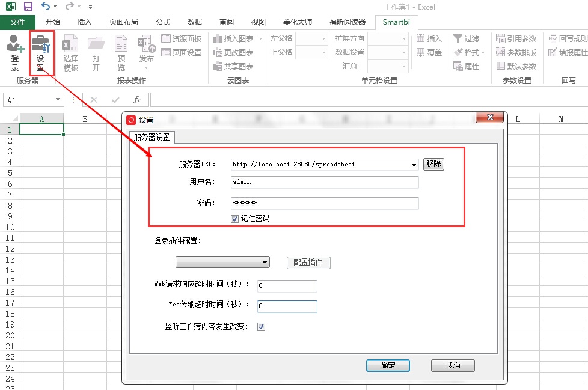
Task: Click the 覆盖 overwrite icon
Action: [429, 52]
